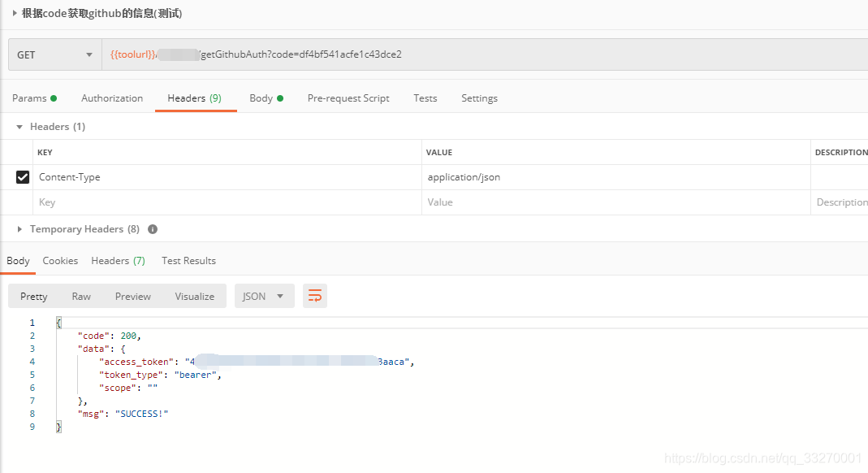Click the DESCRIPTION column header
This screenshot has height=473, width=868.
(841, 152)
